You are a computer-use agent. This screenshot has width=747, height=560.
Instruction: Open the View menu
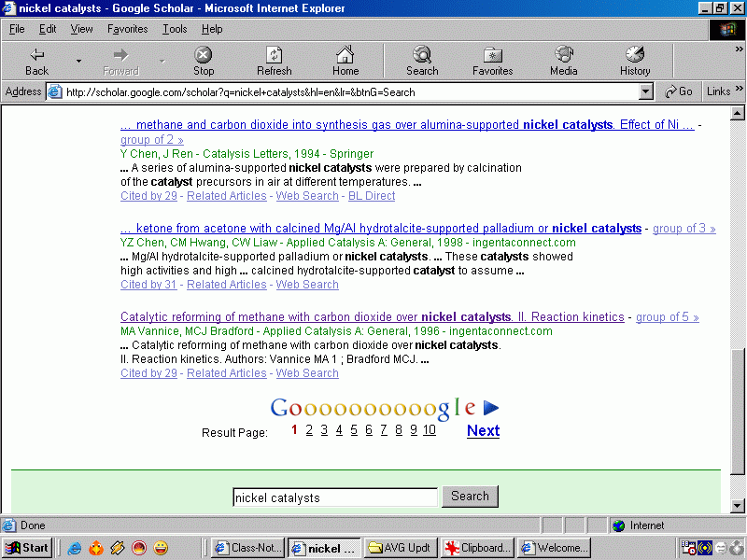point(81,29)
